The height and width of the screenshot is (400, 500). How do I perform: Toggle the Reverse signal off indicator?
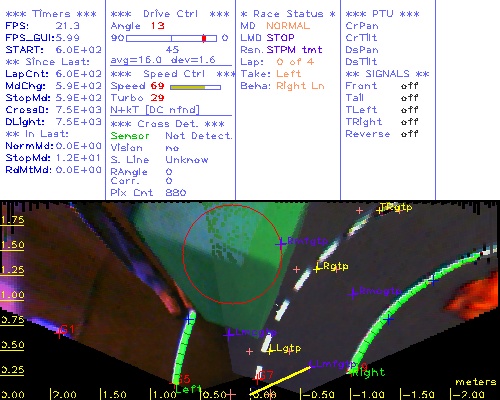click(410, 134)
